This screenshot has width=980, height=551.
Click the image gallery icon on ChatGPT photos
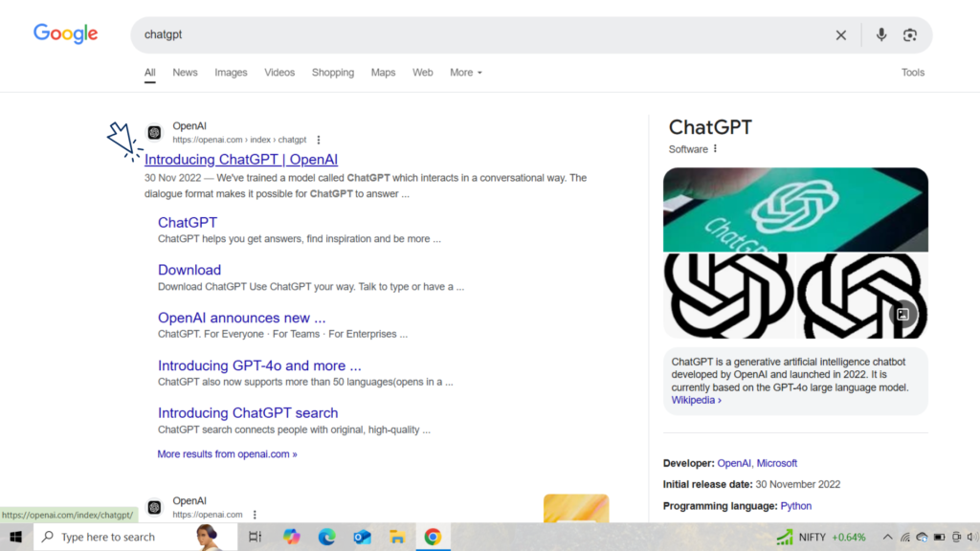click(x=902, y=314)
